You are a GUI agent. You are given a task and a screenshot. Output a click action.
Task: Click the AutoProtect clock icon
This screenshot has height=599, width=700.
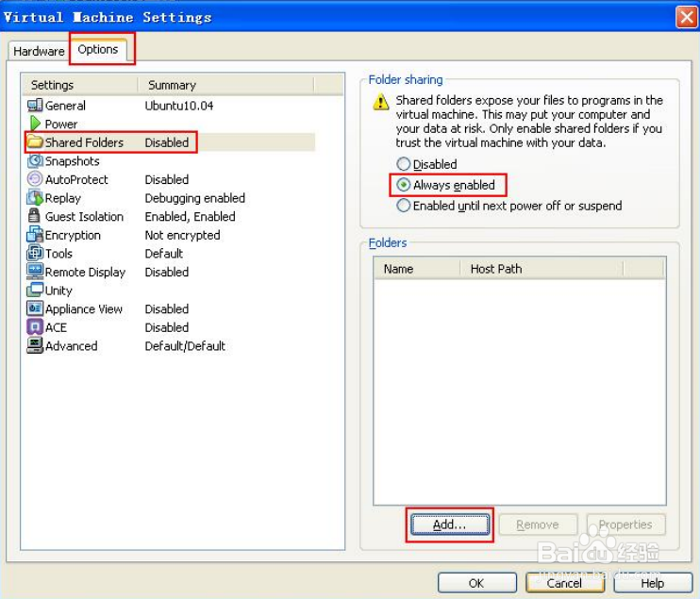[35, 179]
